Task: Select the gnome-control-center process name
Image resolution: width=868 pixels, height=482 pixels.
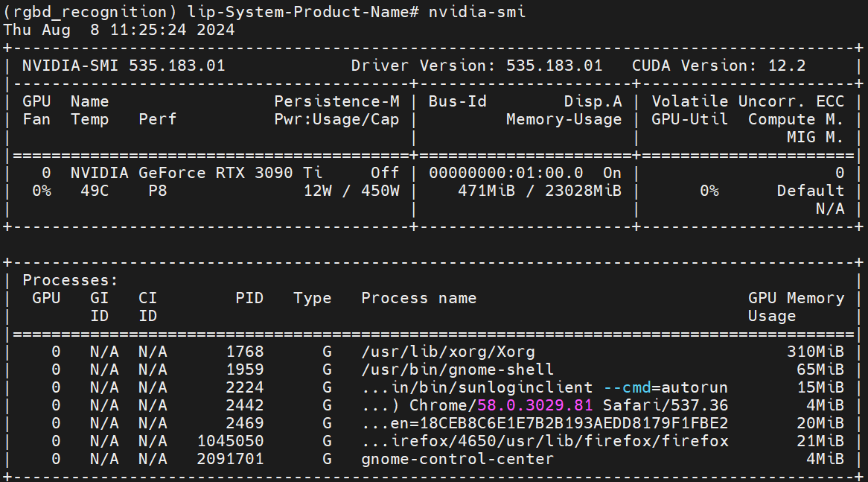Action: 457,459
